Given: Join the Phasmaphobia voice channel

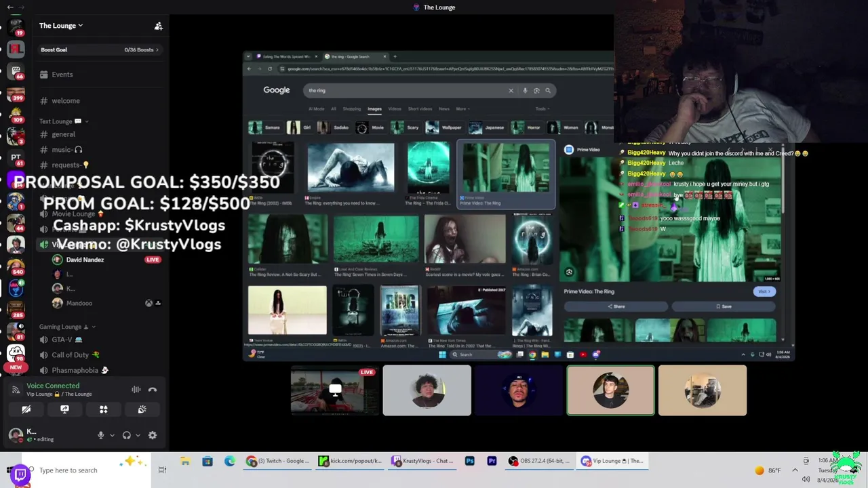Looking at the screenshot, I should coord(75,370).
